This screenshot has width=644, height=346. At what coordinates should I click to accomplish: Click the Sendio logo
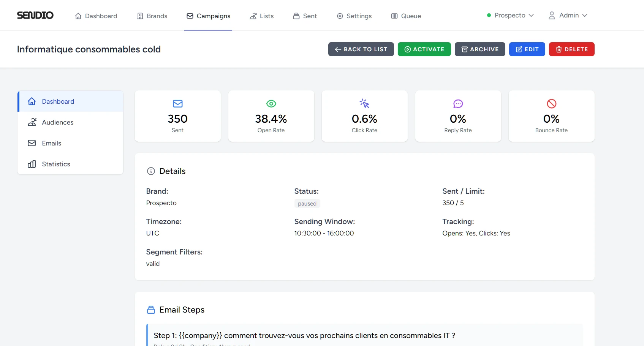click(x=35, y=15)
